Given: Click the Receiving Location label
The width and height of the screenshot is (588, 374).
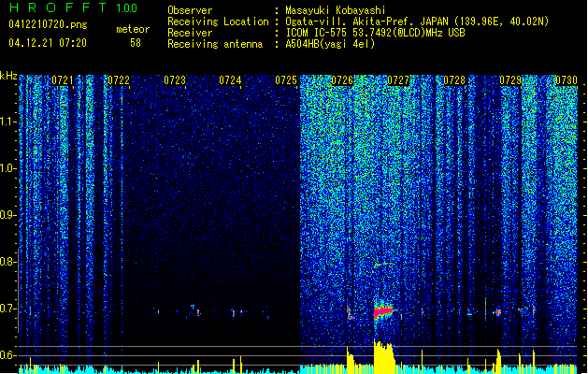Looking at the screenshot, I should (218, 22).
